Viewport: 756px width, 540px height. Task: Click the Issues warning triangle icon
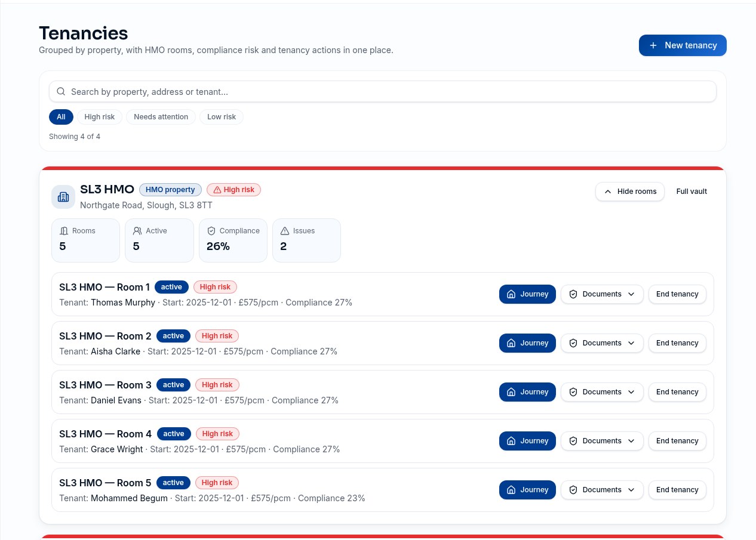(x=285, y=231)
